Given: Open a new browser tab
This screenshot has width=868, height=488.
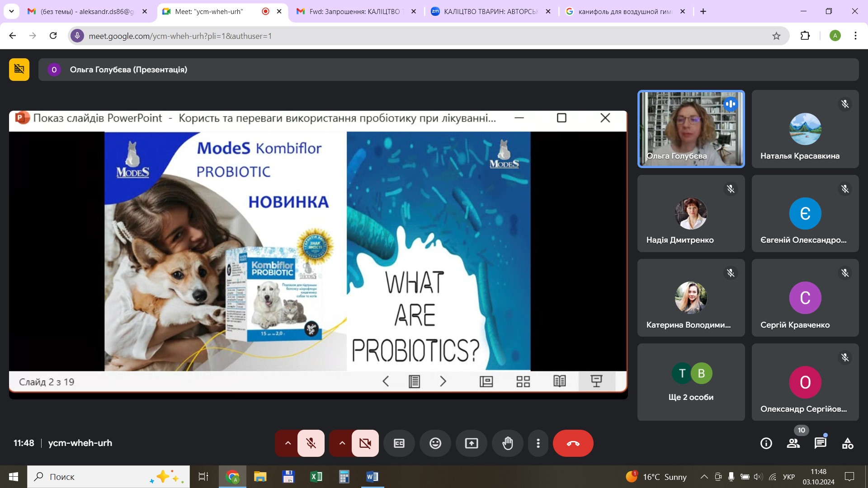Looking at the screenshot, I should pos(703,11).
